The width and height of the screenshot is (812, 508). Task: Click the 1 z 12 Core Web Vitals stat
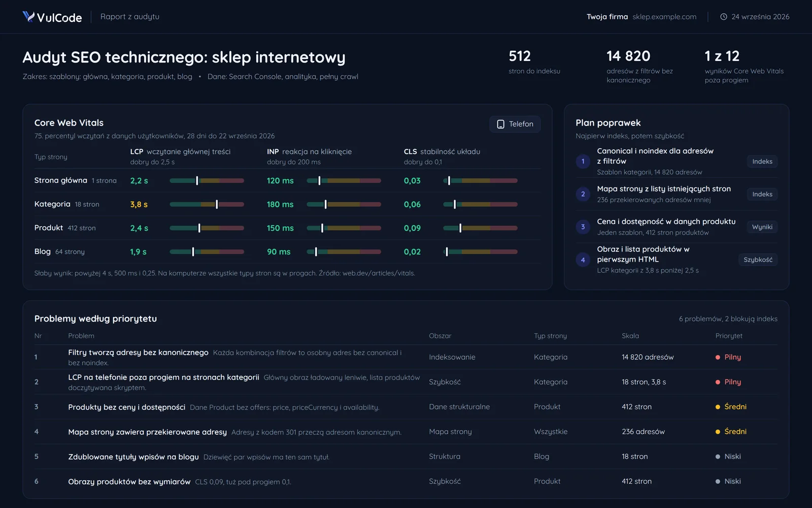[744, 66]
